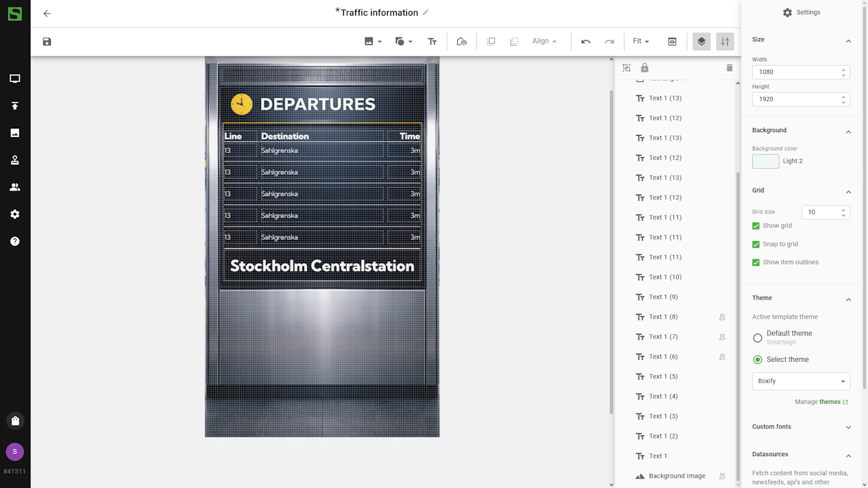Click the Smartsign logo in the sidebar

pyautogui.click(x=15, y=14)
